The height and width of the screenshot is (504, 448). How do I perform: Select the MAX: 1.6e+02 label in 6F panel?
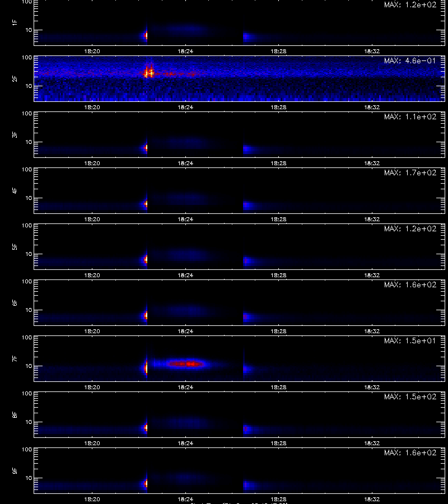(x=410, y=285)
